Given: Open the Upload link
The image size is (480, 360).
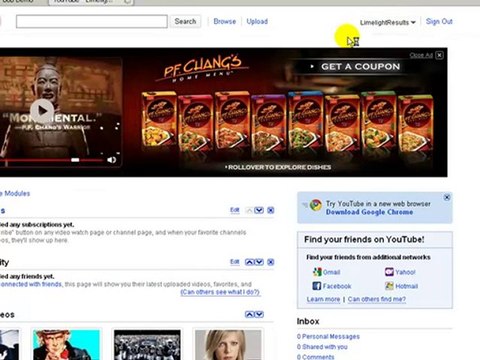Looking at the screenshot, I should (257, 22).
